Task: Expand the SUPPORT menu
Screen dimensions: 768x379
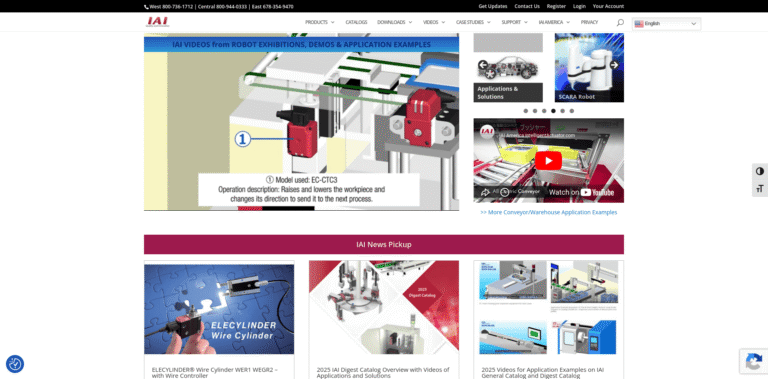Action: [514, 23]
